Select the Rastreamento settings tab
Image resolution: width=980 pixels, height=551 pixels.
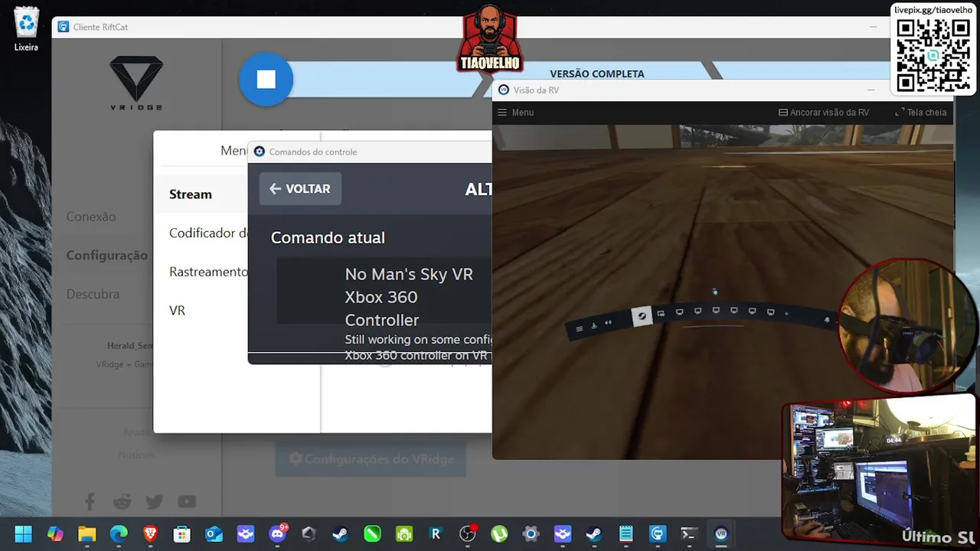(208, 272)
